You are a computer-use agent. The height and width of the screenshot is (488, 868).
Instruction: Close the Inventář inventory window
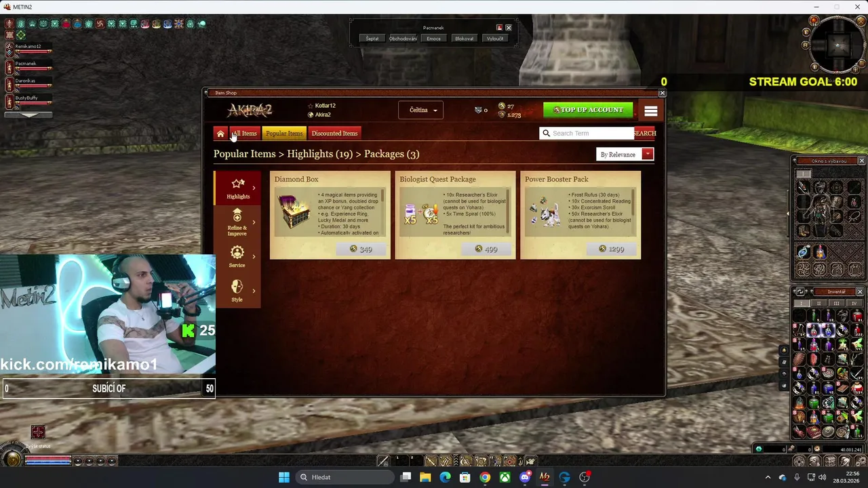pyautogui.click(x=860, y=292)
